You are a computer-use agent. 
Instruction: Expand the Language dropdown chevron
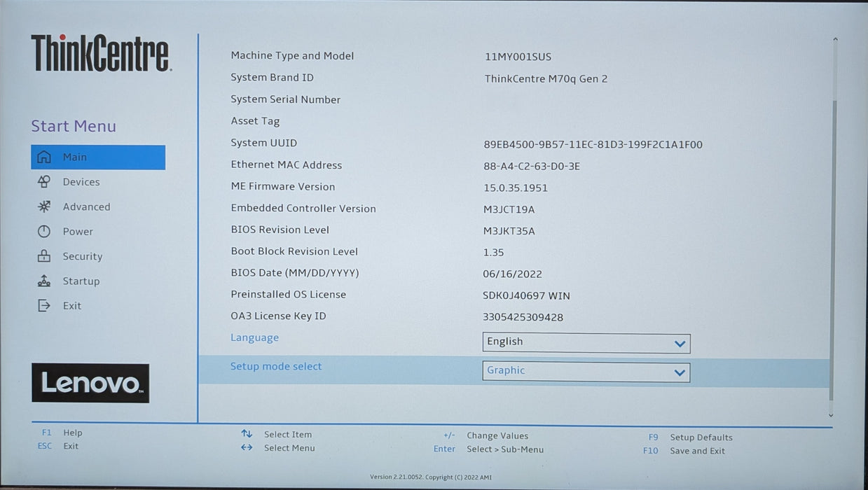(x=679, y=344)
